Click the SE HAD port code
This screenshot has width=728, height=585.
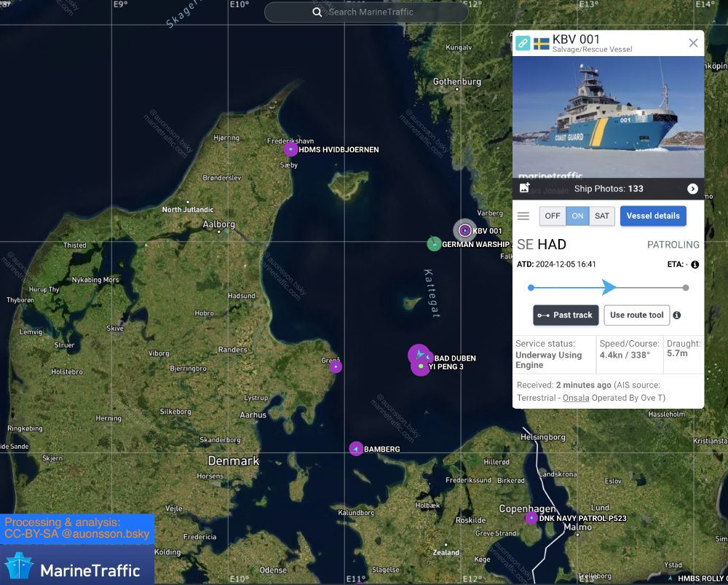point(542,244)
